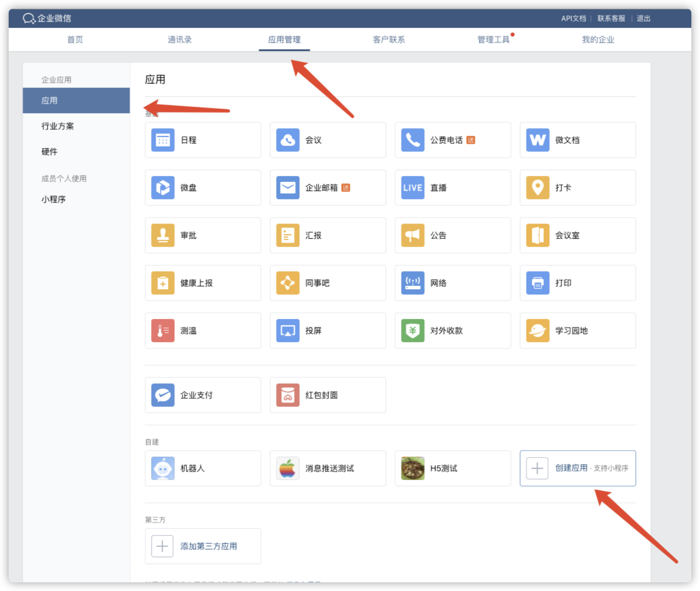Open the 微盘 drive icon
Screen dimensions: 700x591
pyautogui.click(x=162, y=188)
